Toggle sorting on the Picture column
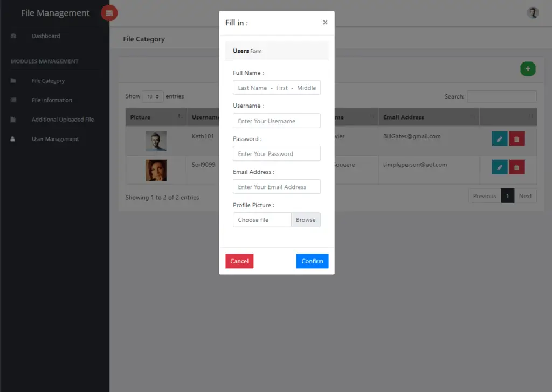This screenshot has height=392, width=552. coord(155,117)
